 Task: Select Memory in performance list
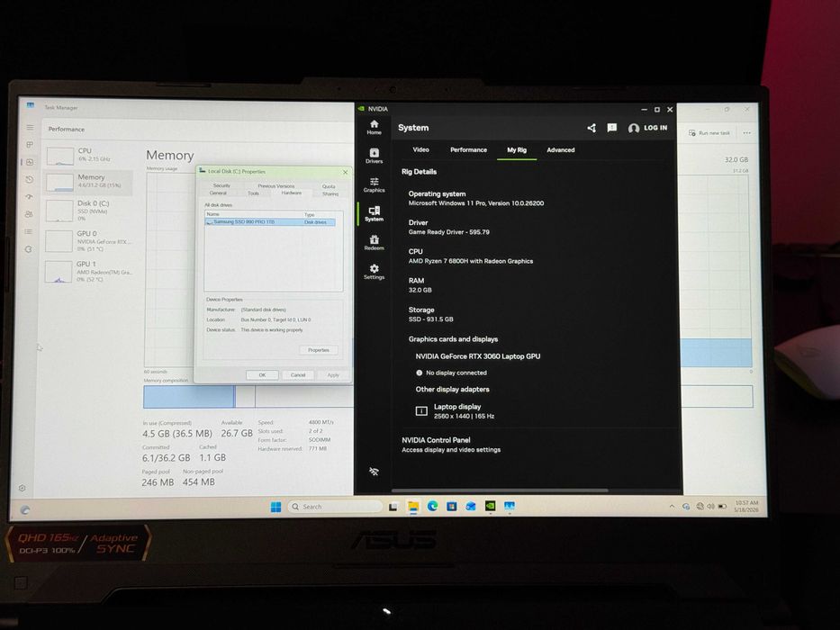click(x=88, y=182)
